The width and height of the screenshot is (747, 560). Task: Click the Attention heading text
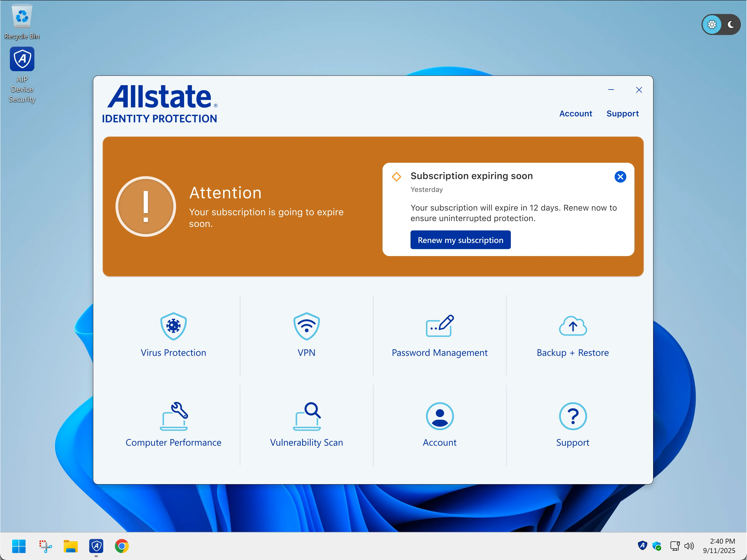coord(225,193)
